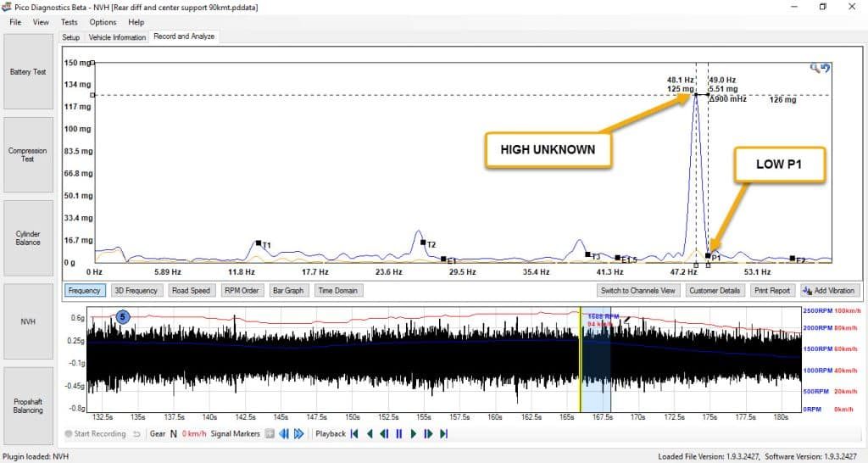Step playback one frame backward
The image size is (868, 463).
(x=384, y=434)
